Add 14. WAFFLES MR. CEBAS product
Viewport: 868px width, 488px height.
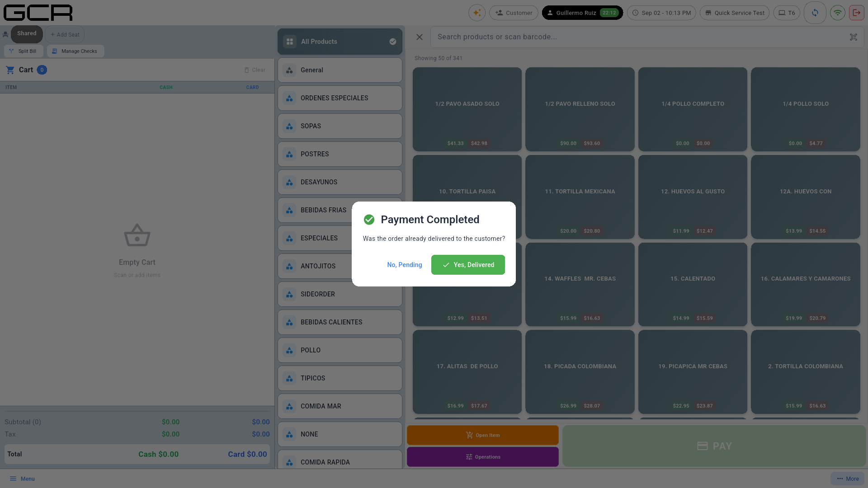pyautogui.click(x=580, y=284)
